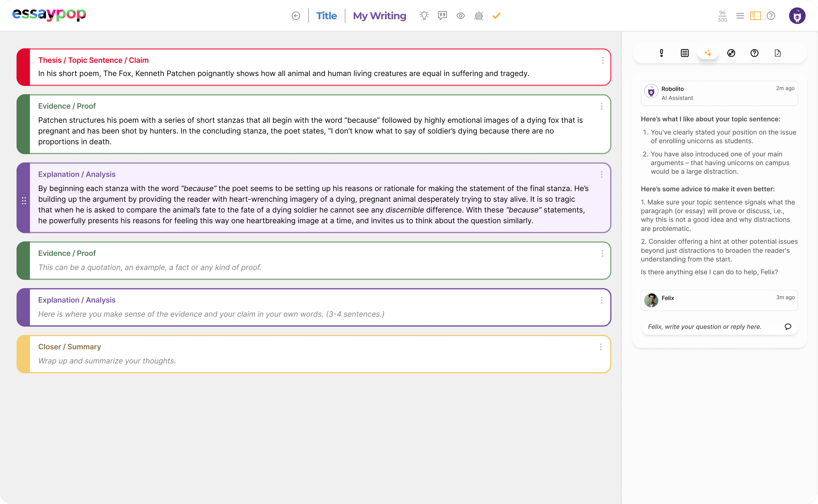Click the red Thesis color bar

[23, 67]
